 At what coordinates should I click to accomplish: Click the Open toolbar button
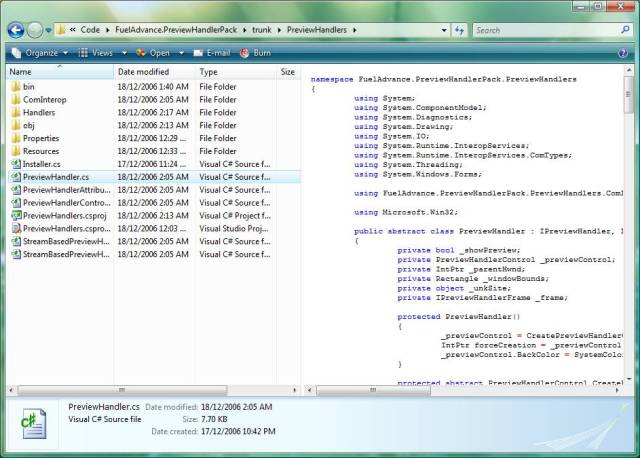(x=159, y=52)
